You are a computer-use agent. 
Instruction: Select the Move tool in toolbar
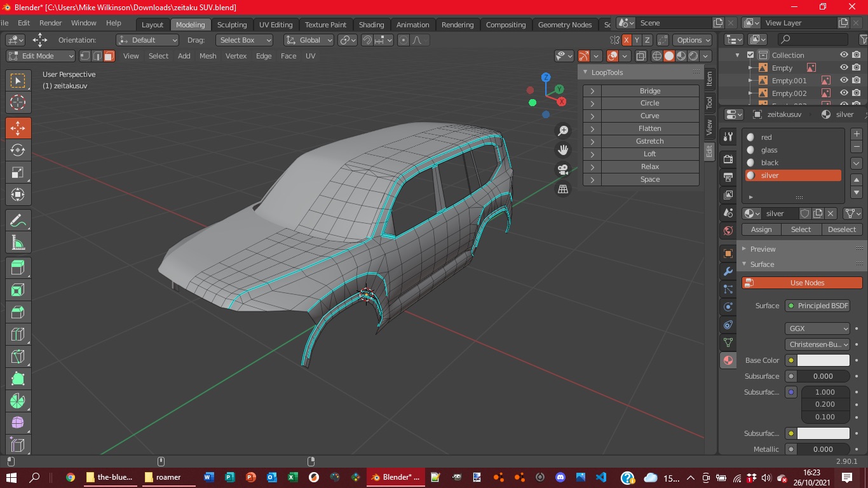point(18,128)
